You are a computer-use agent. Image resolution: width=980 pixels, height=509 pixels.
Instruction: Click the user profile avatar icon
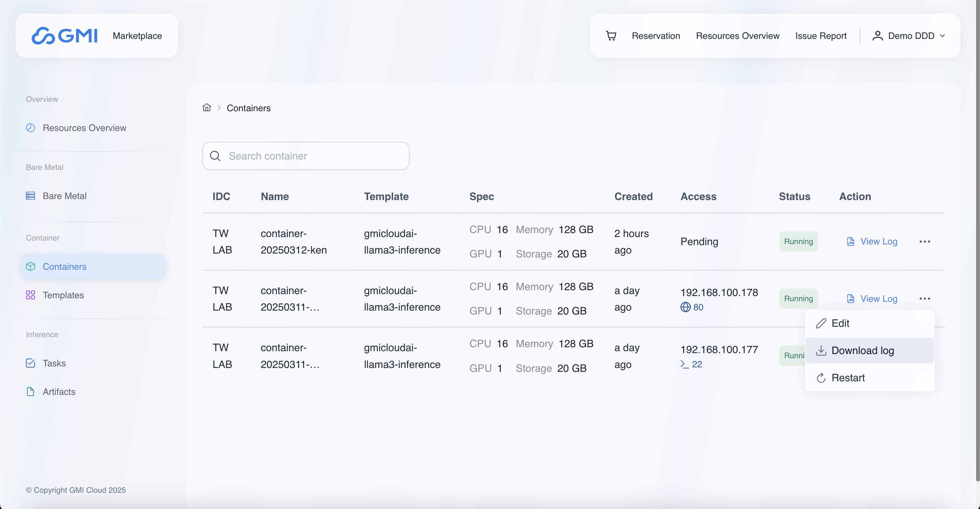pyautogui.click(x=877, y=36)
